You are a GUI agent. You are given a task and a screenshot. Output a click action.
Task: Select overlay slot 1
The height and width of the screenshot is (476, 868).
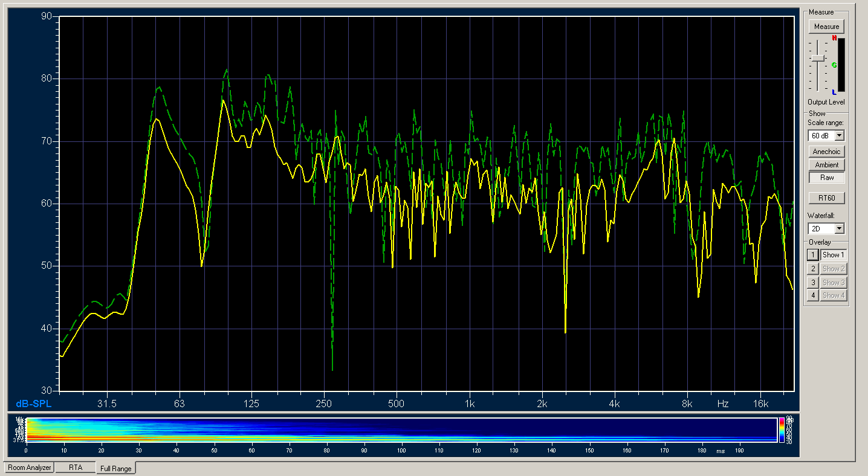click(813, 255)
